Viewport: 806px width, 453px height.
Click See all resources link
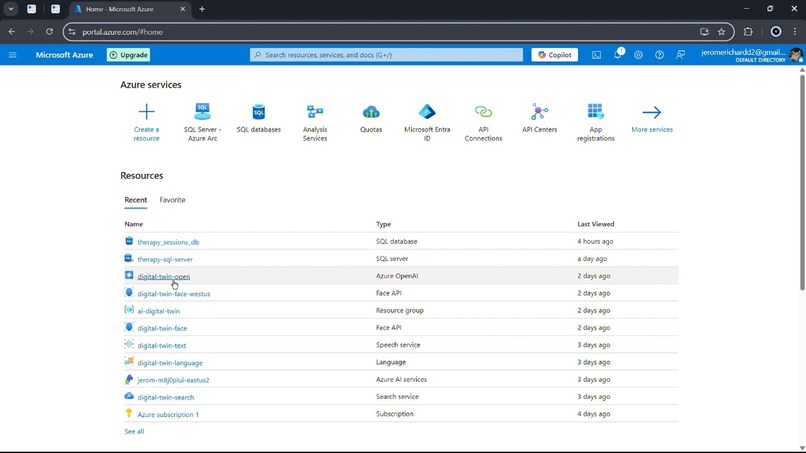click(134, 431)
